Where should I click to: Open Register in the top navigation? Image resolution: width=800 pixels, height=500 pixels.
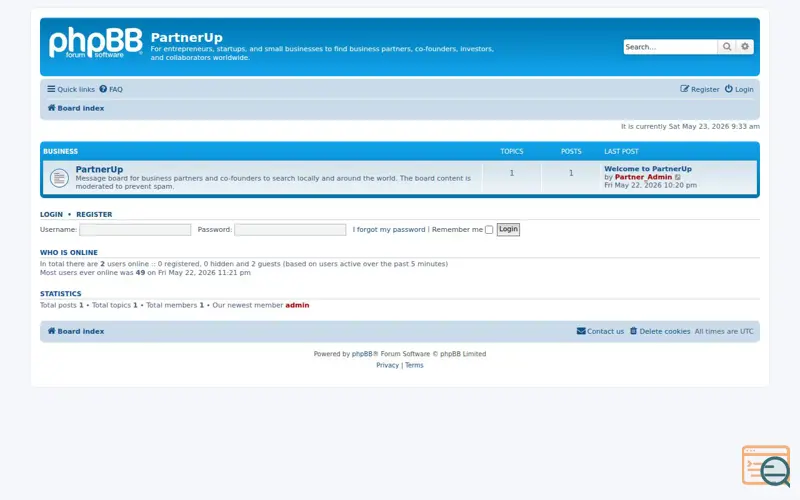699,89
